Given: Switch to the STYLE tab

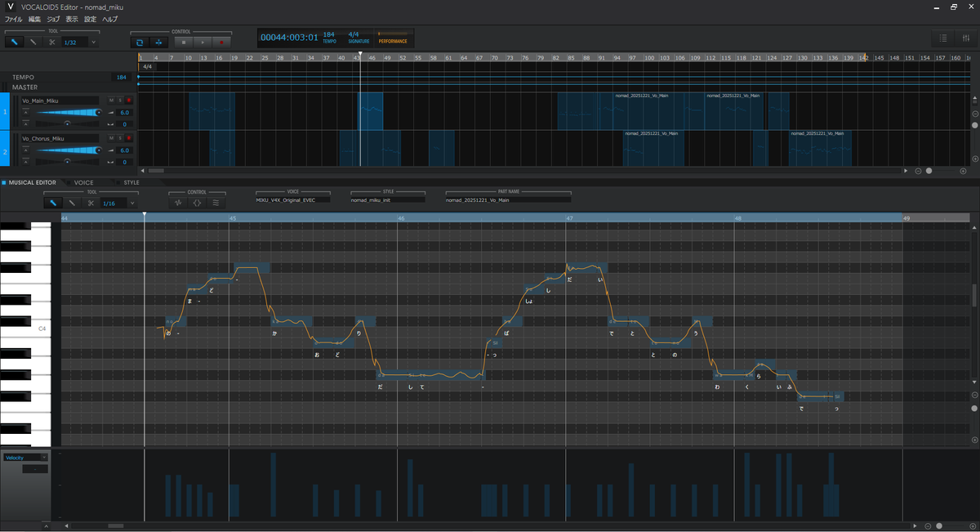Looking at the screenshot, I should click(131, 182).
